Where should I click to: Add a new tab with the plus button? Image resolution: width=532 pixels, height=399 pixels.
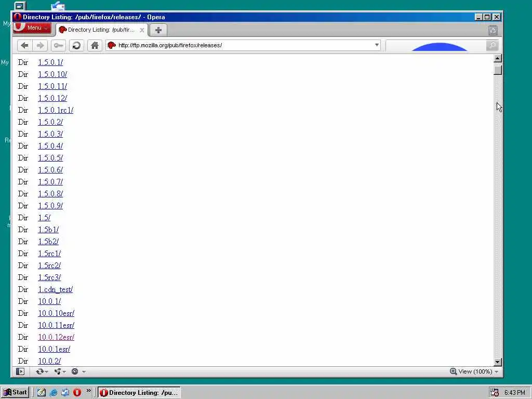click(x=158, y=30)
